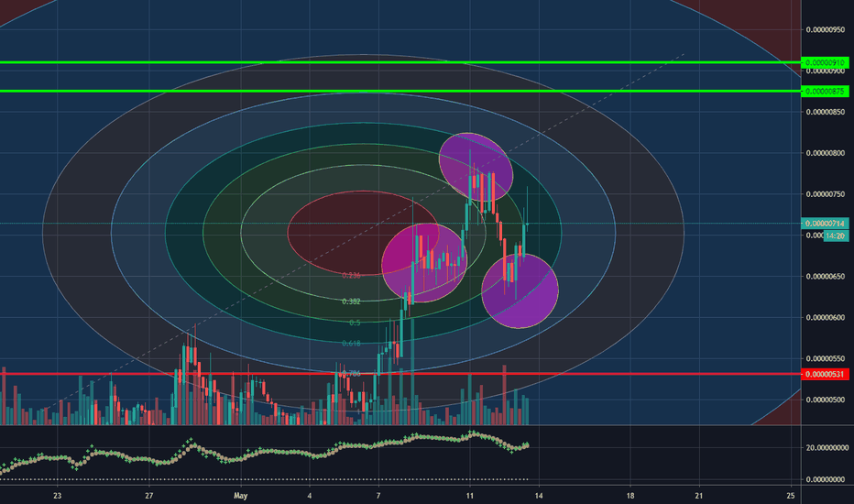The width and height of the screenshot is (854, 504).
Task: Click the May label on the time axis
Action: point(240,496)
